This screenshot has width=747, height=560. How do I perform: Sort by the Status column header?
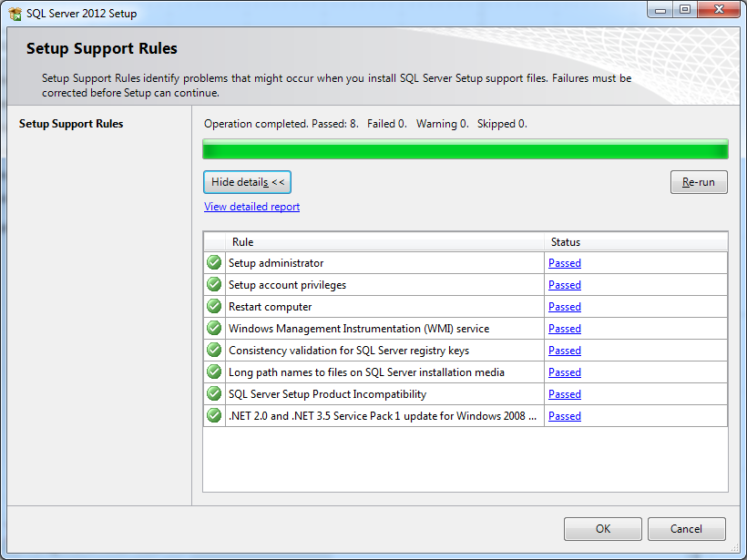(x=636, y=242)
